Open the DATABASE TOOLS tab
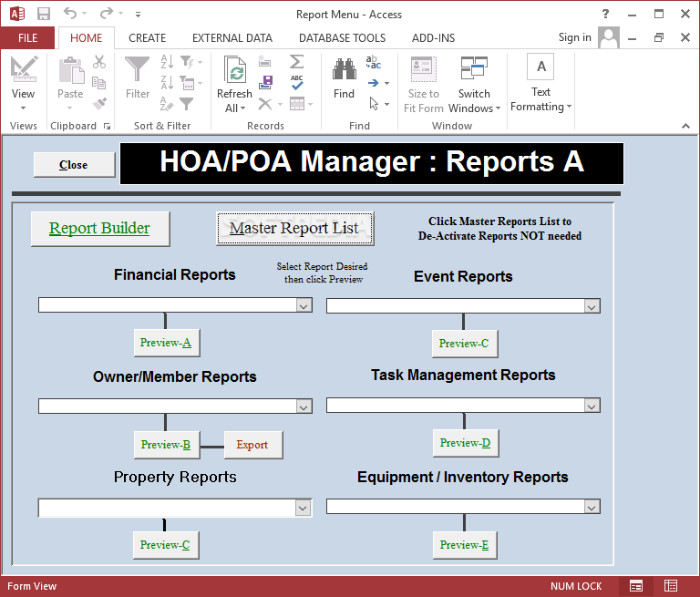The image size is (700, 597). pos(343,38)
